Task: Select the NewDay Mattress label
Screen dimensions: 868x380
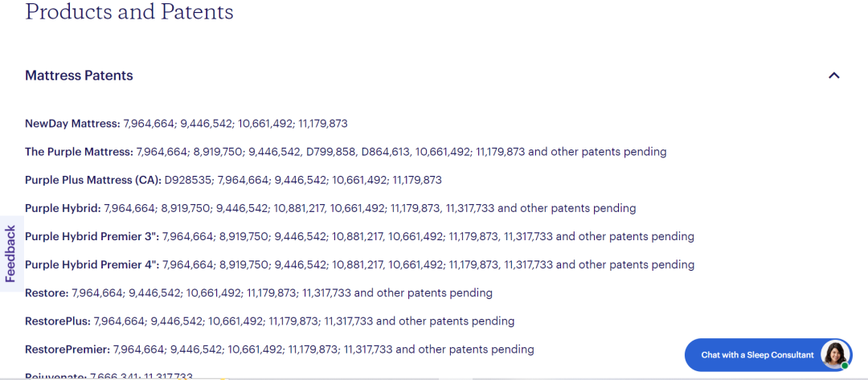Action: tap(72, 124)
